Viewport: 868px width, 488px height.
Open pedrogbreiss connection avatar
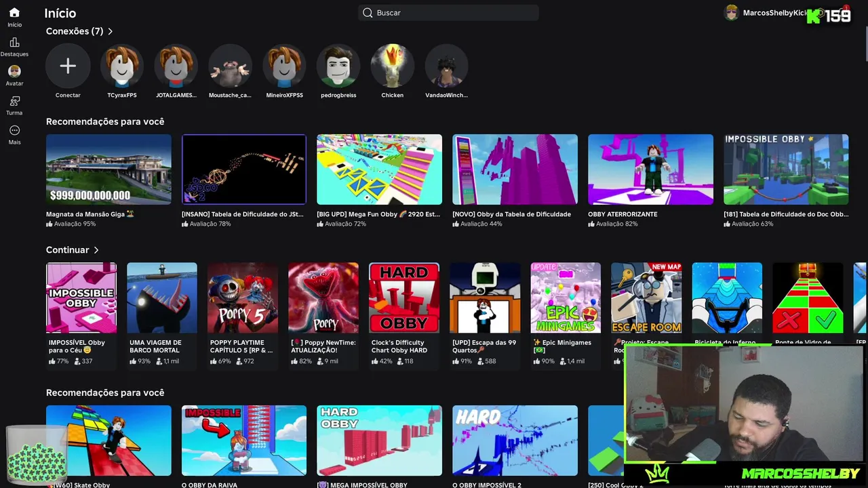point(338,66)
